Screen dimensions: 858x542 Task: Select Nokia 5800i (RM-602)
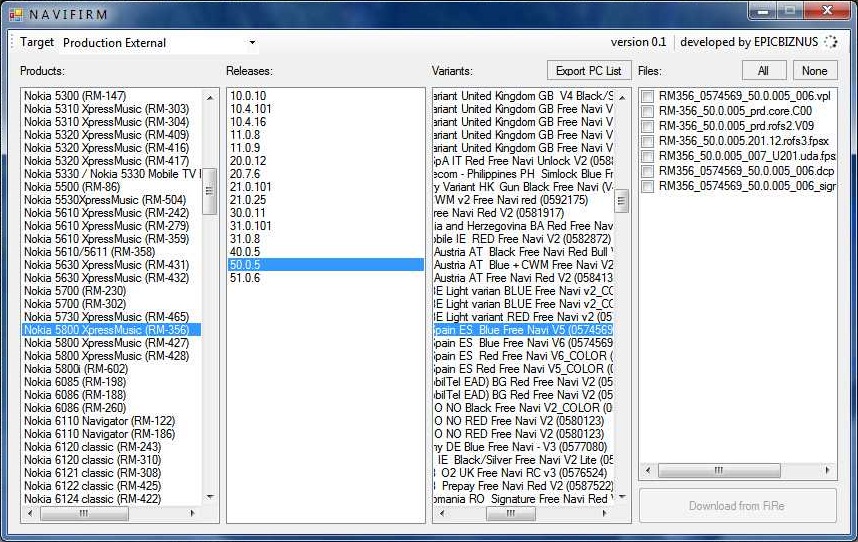112,369
